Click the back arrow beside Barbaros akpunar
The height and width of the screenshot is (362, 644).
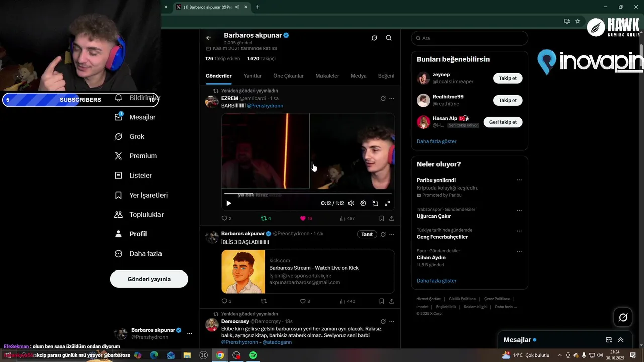tap(209, 38)
